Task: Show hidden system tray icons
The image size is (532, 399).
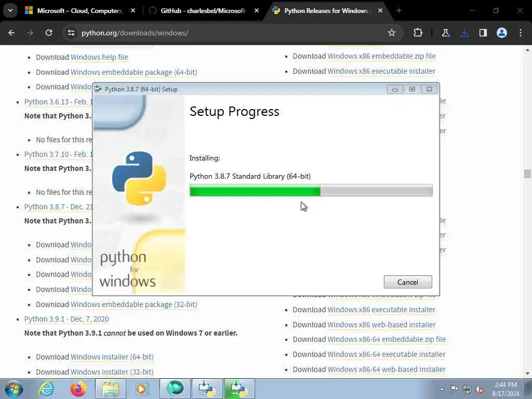Action: 442,389
